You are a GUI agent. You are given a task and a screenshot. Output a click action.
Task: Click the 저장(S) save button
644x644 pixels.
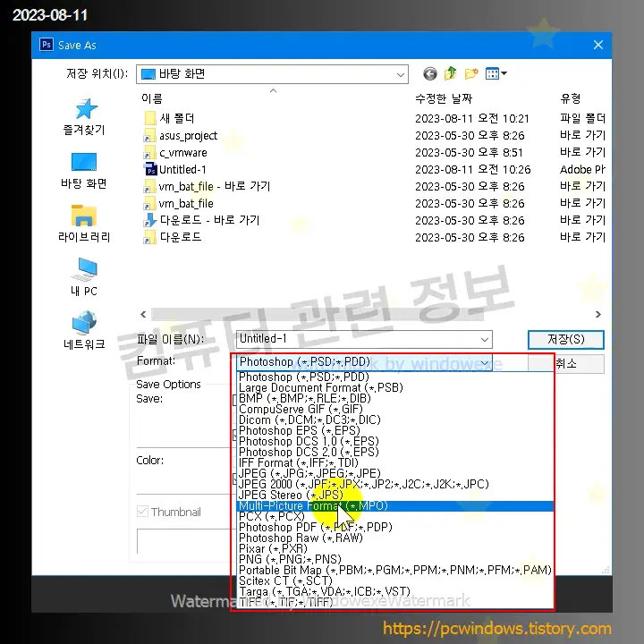point(565,339)
